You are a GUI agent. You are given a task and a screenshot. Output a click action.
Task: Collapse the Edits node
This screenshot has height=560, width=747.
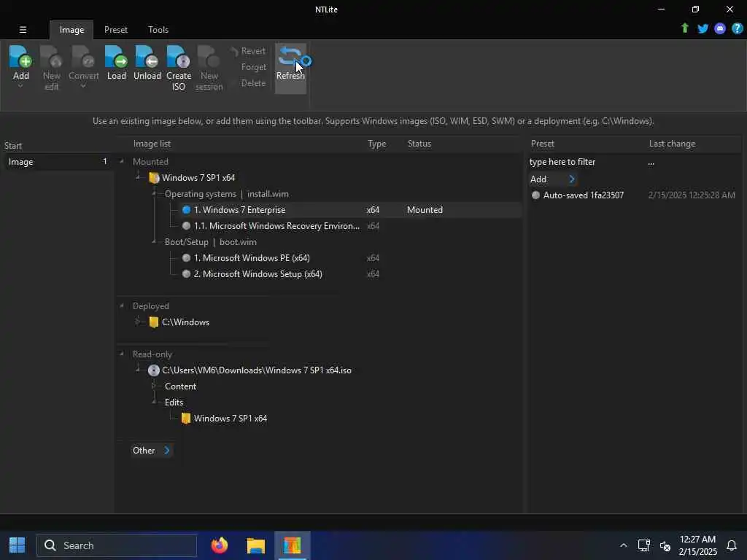pos(154,402)
